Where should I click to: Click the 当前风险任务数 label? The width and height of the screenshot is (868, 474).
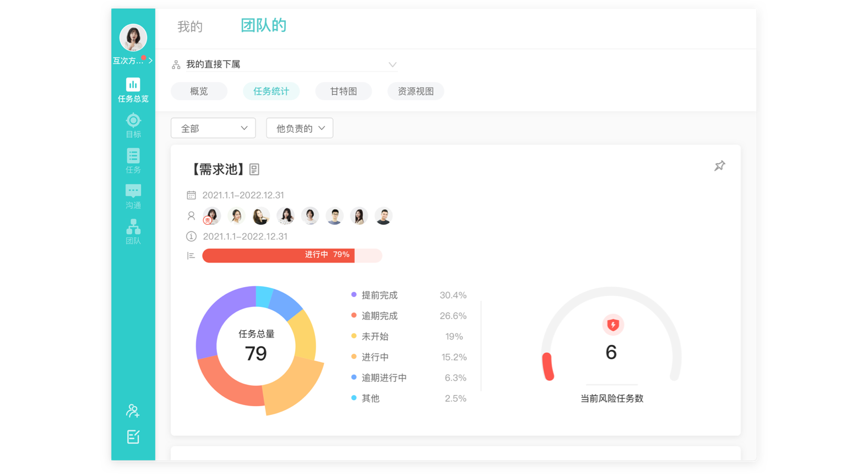(612, 398)
